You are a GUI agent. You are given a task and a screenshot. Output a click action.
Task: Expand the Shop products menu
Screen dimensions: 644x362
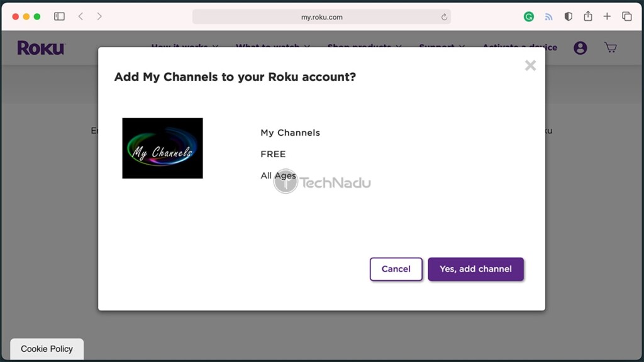pyautogui.click(x=364, y=47)
